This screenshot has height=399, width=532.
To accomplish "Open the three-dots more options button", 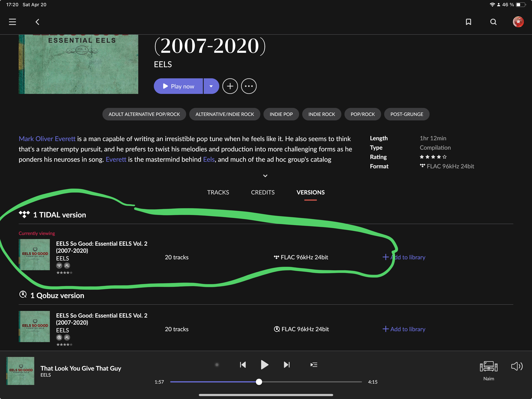I will (x=249, y=86).
